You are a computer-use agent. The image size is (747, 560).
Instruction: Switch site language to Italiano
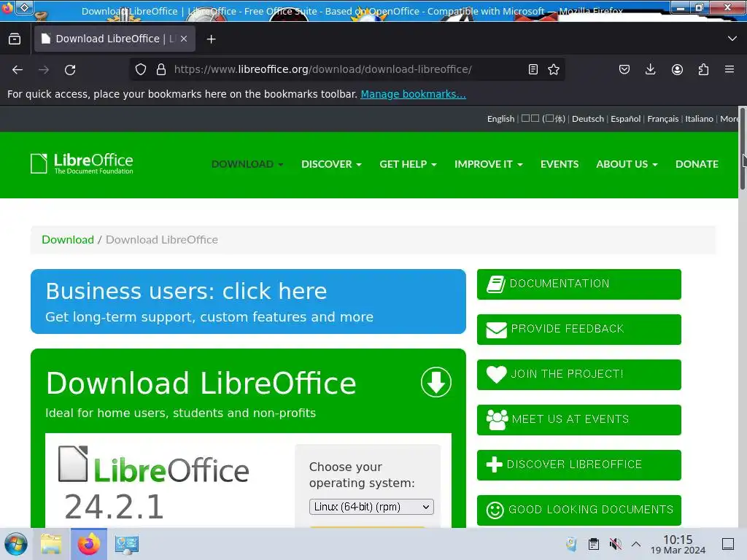pos(699,119)
